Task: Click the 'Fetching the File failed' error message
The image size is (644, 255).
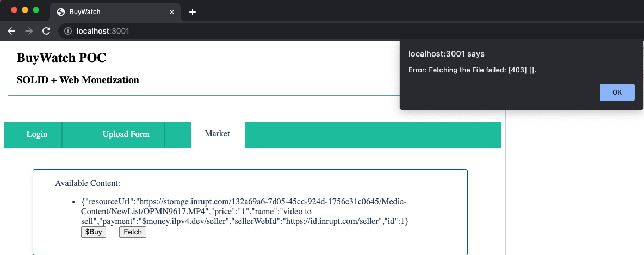Action: pos(472,70)
